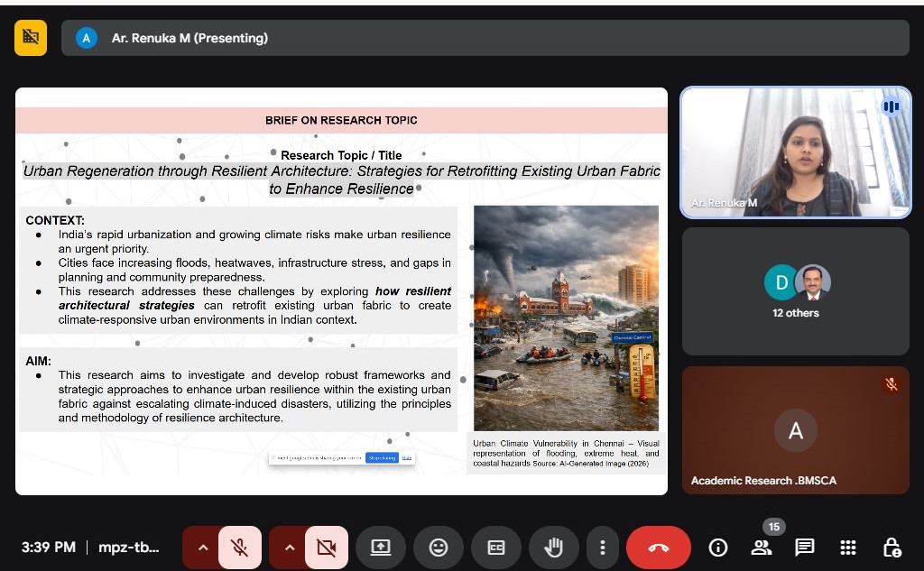Image resolution: width=924 pixels, height=571 pixels.
Task: Toggle closed captions
Action: pos(495,548)
